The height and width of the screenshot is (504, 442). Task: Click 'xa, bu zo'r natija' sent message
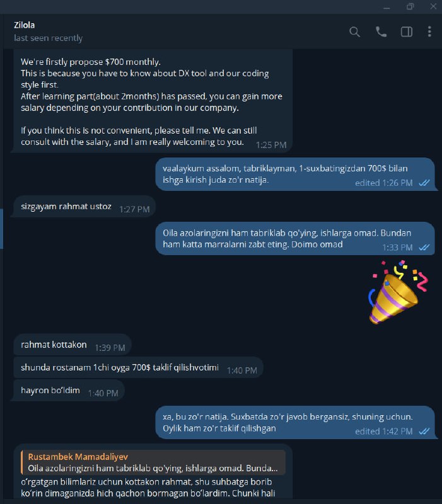pos(295,422)
